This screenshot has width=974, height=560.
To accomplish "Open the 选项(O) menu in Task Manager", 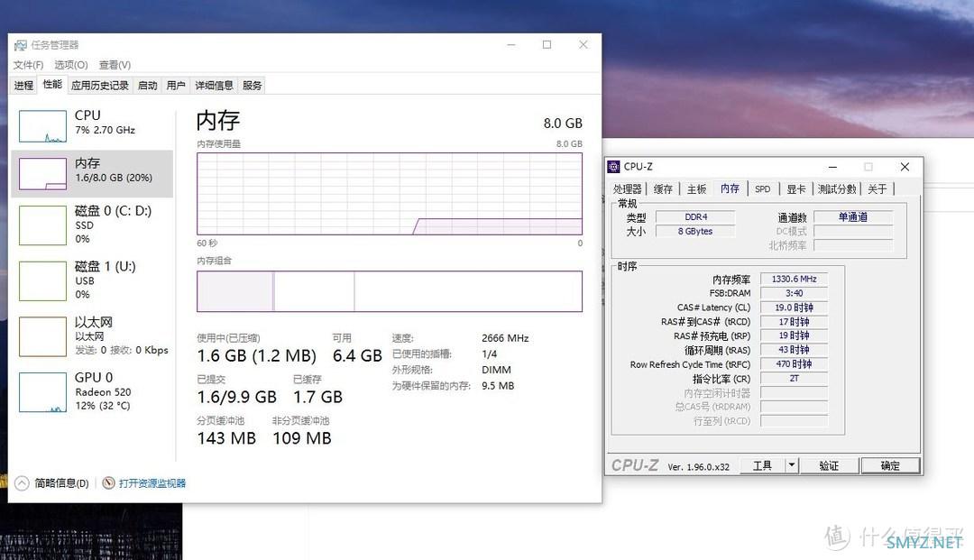I will point(71,65).
